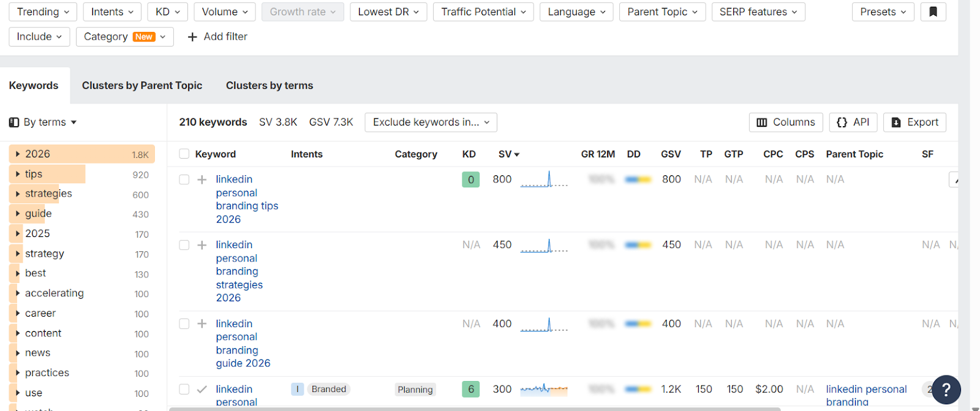This screenshot has width=980, height=411.
Task: Open the Lowest DR filter dropdown
Action: click(x=388, y=12)
